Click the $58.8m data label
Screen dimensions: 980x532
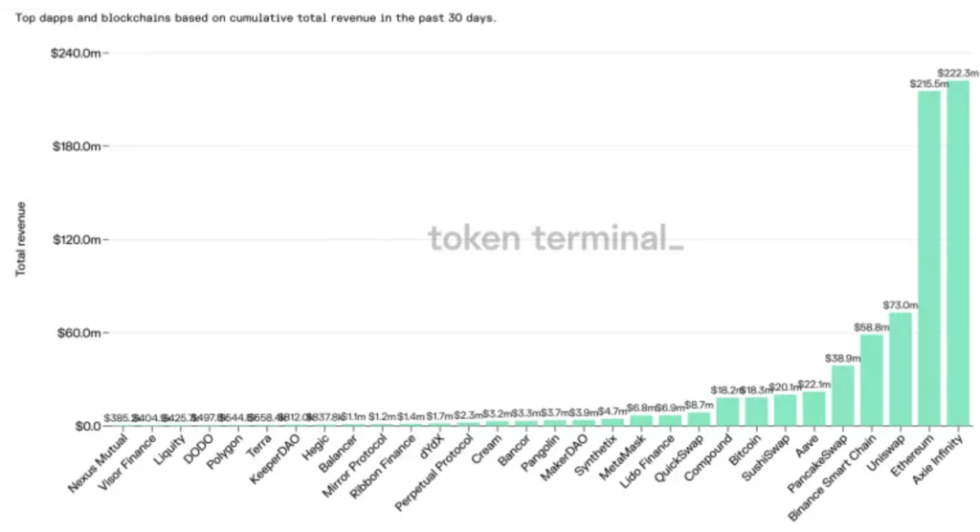point(872,327)
